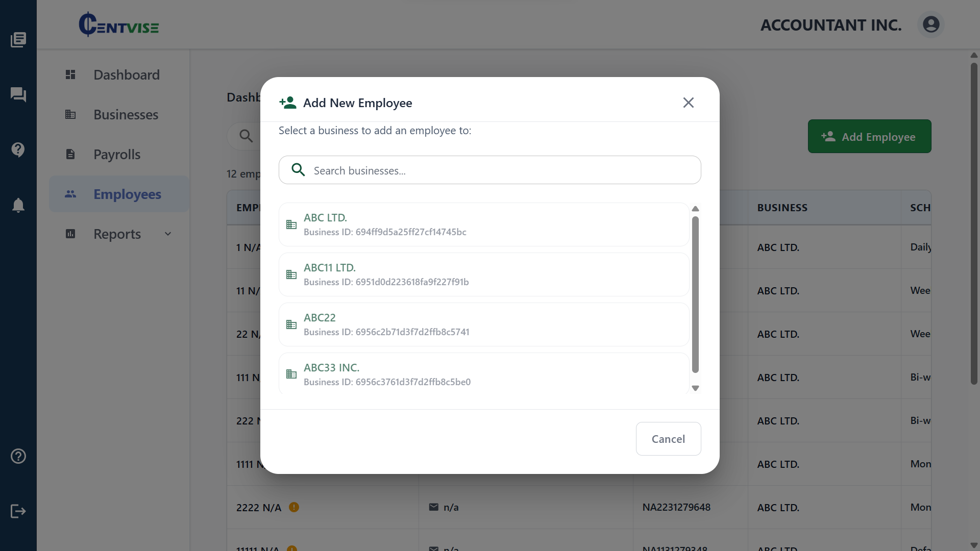Open the user profile avatar next to ACCOUNTANT INC.
This screenshot has height=551, width=980.
point(931,24)
